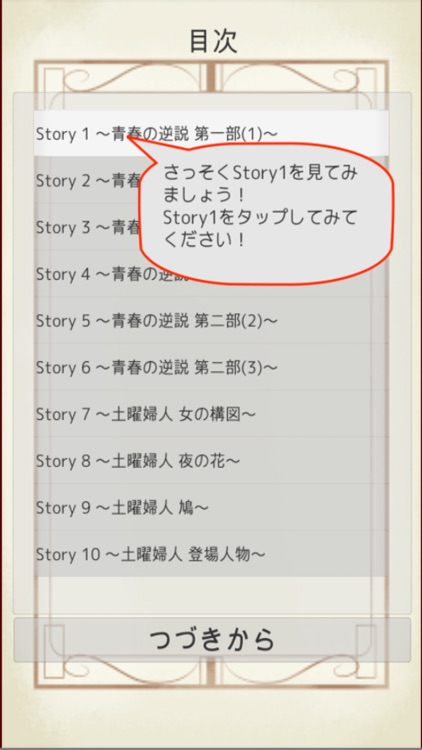Click the 目次 title heading

coord(213,42)
